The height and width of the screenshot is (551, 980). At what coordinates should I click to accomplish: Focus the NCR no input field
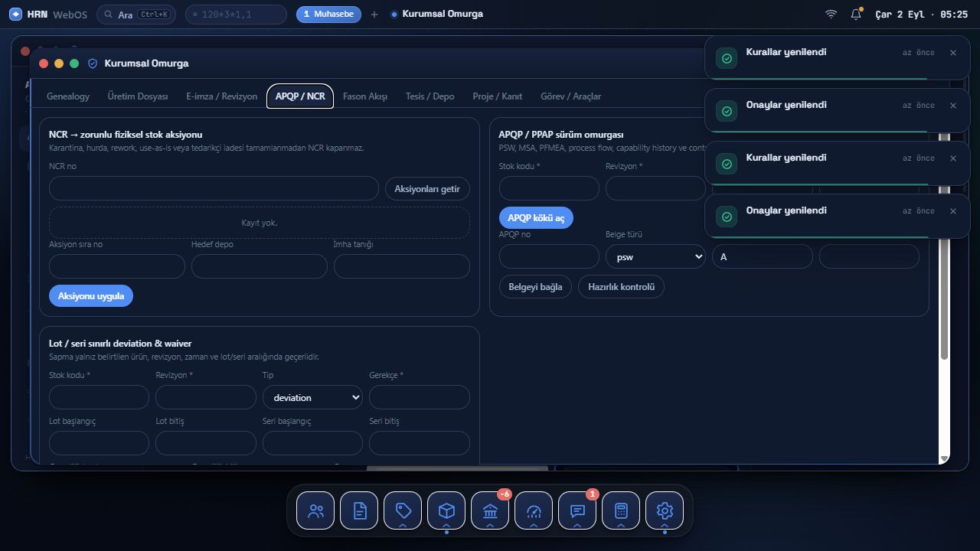point(214,188)
